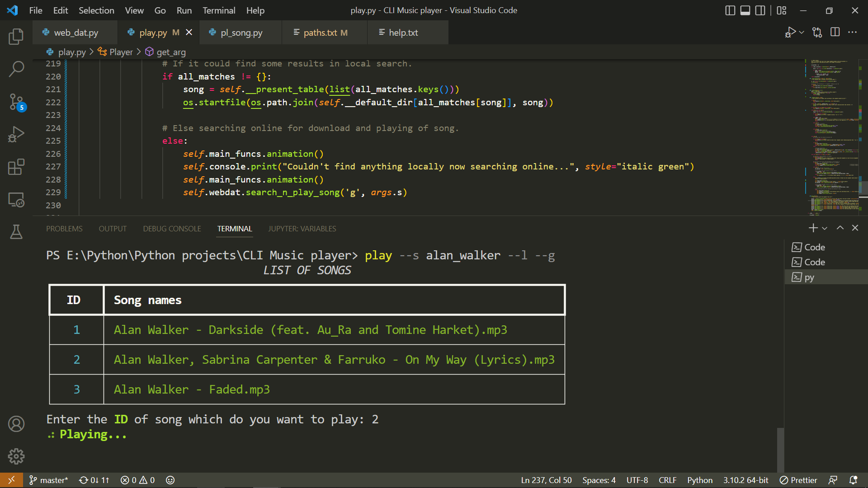Screen dimensions: 868x488
Task: Click the master* git branch in status bar
Action: point(49,480)
